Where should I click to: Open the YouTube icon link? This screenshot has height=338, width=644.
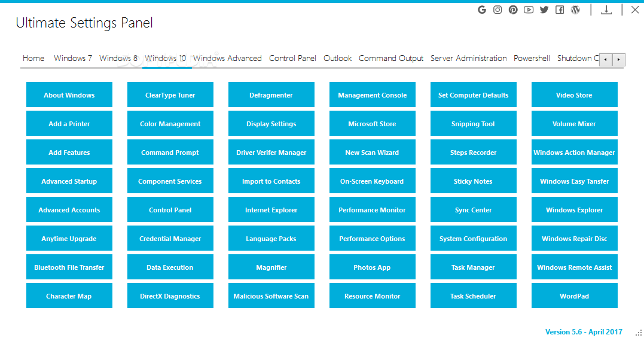(529, 10)
